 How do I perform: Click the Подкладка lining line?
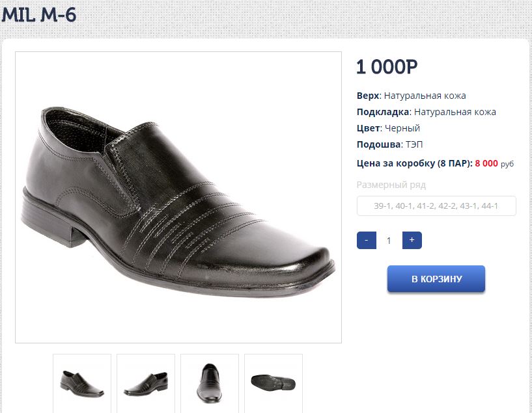coord(427,112)
